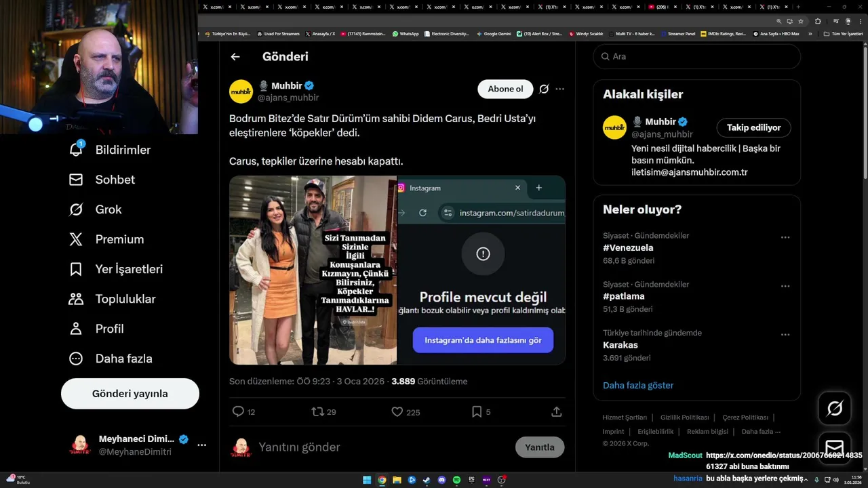Bookmark the post with 5 bookmarks

(481, 411)
